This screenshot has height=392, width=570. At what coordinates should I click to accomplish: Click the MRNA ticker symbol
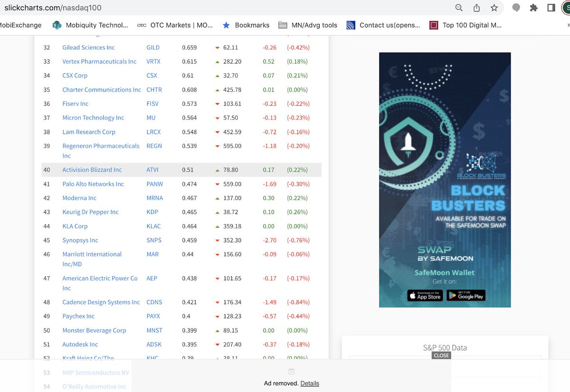(154, 198)
